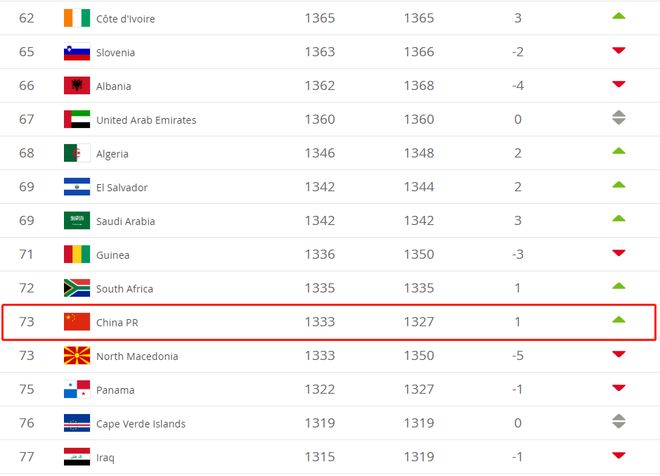Click the Iraq flag icon
The height and width of the screenshot is (476, 660).
(x=77, y=457)
